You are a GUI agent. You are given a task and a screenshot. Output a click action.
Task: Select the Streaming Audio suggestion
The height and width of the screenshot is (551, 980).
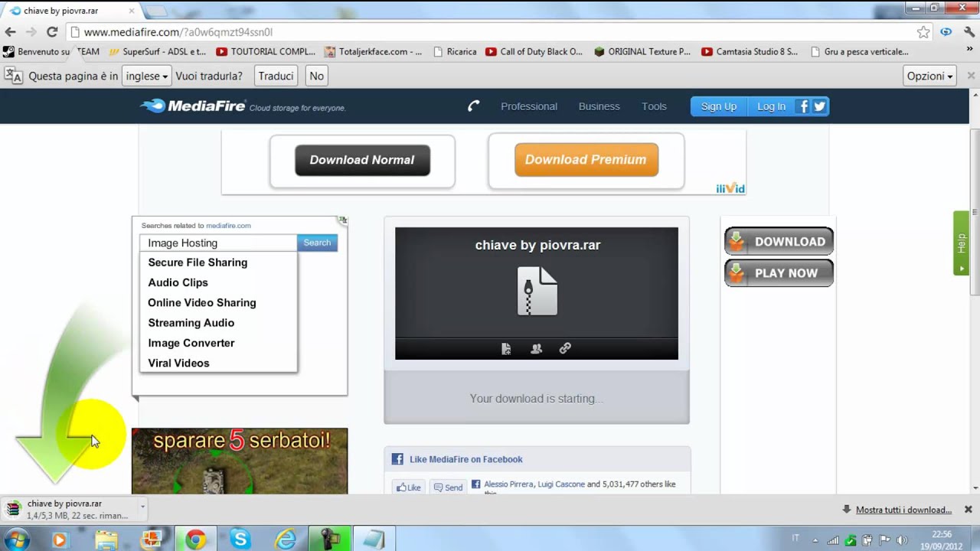[x=191, y=323]
